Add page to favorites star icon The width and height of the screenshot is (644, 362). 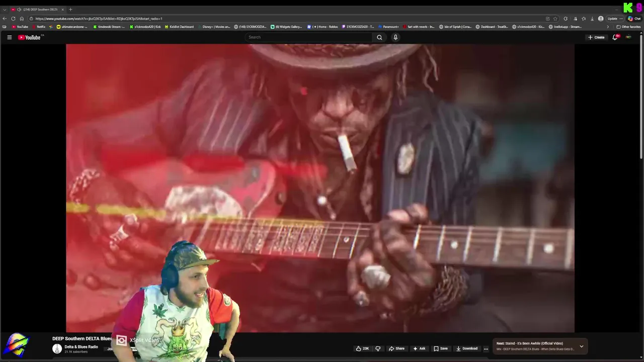point(555,19)
